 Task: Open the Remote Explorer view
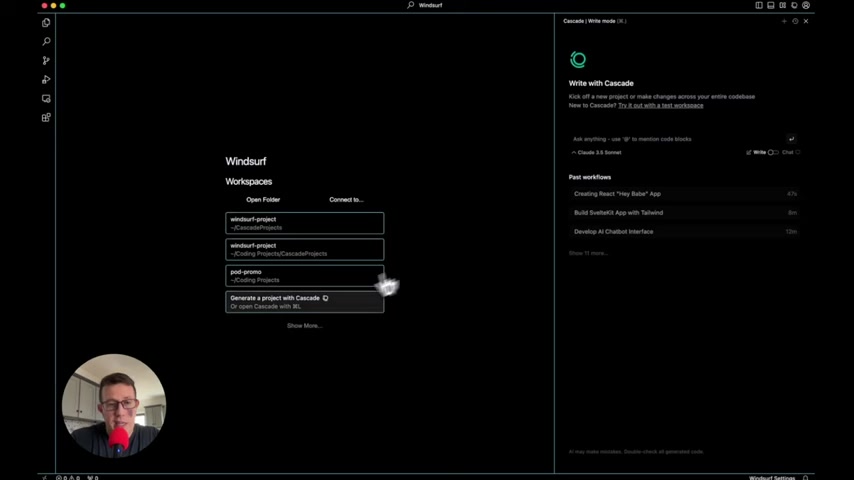46,99
